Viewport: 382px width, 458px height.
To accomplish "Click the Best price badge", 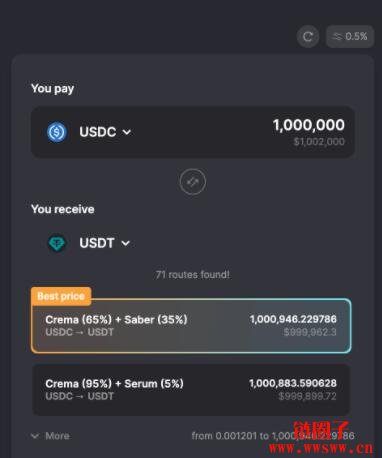I will click(x=61, y=296).
